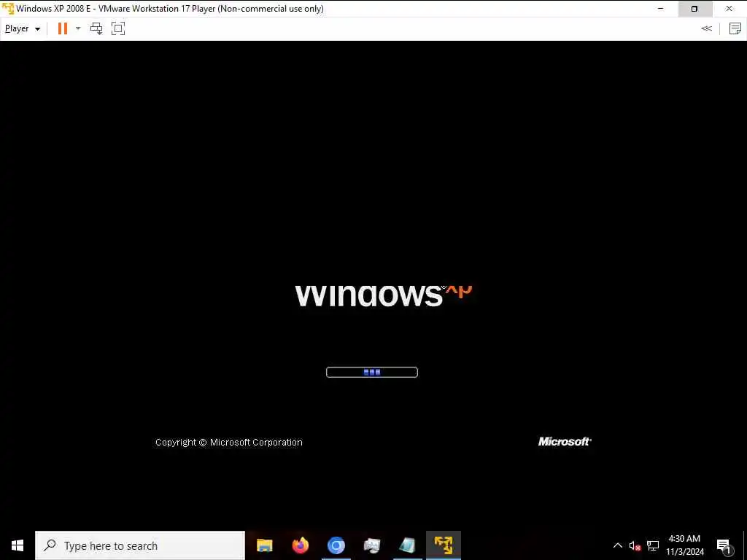Screen dimensions: 747x560
Task: Select VMware Player taskbar button
Action: pyautogui.click(x=443, y=545)
